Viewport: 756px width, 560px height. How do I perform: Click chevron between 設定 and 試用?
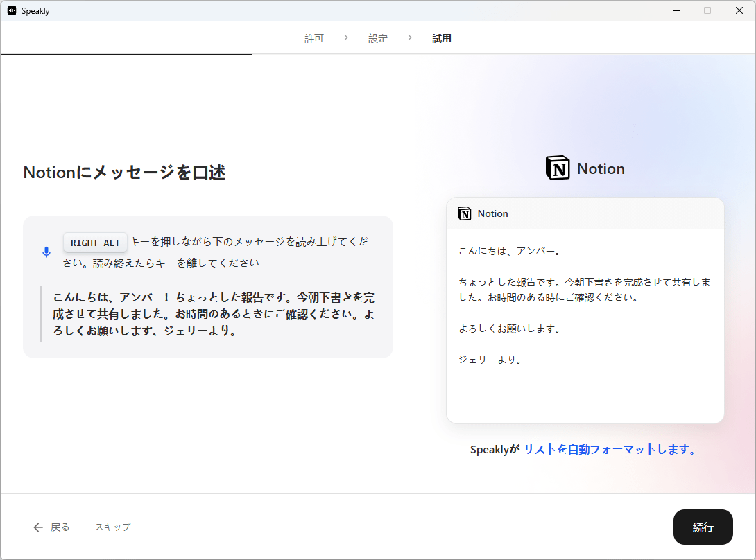pos(410,38)
